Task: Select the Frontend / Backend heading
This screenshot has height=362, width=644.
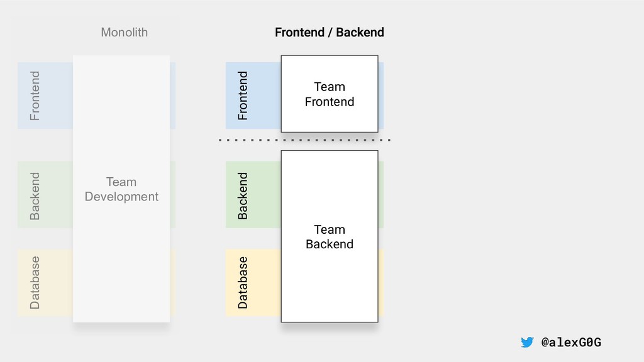Action: [329, 32]
